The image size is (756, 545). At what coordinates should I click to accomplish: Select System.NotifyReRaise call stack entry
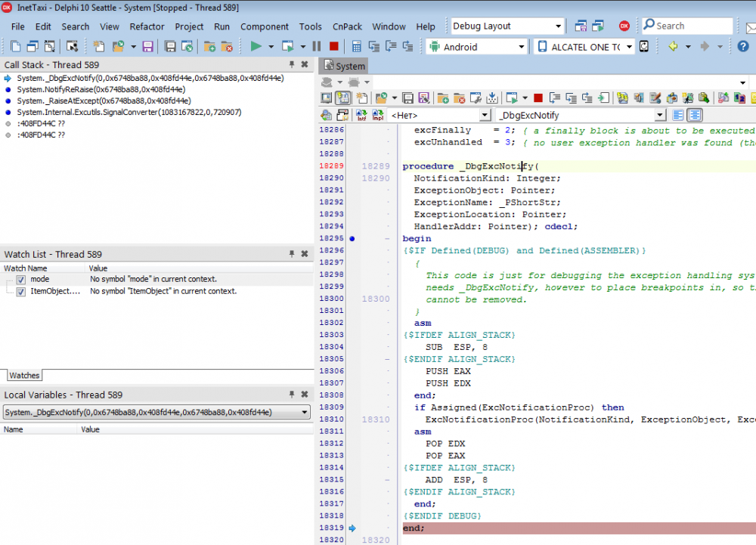pyautogui.click(x=101, y=90)
